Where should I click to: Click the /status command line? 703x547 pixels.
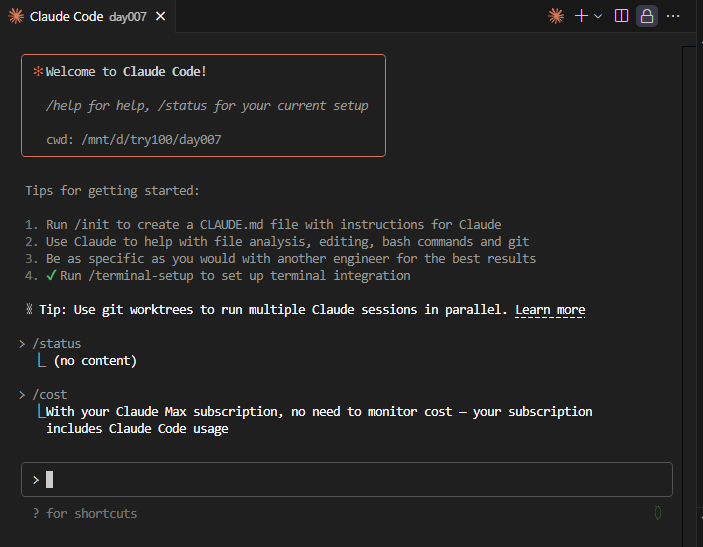56,344
